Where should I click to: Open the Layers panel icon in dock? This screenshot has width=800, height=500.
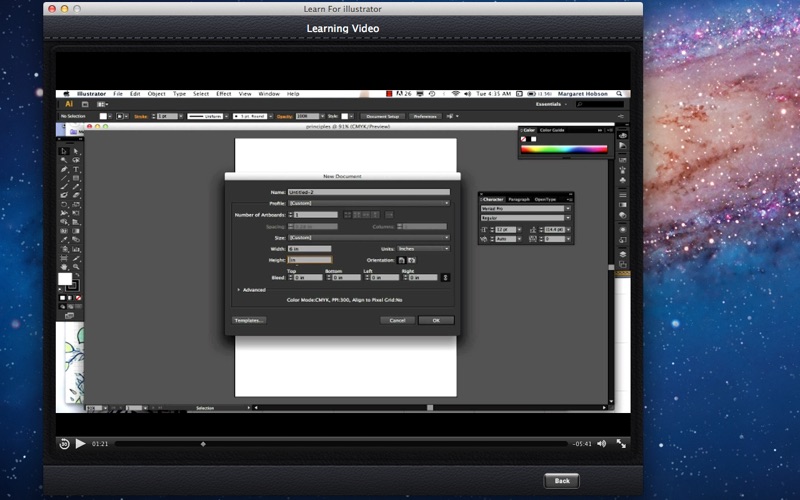[x=622, y=254]
